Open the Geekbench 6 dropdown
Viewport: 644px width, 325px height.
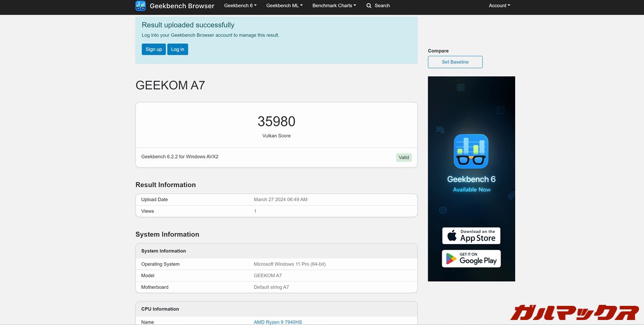point(240,6)
